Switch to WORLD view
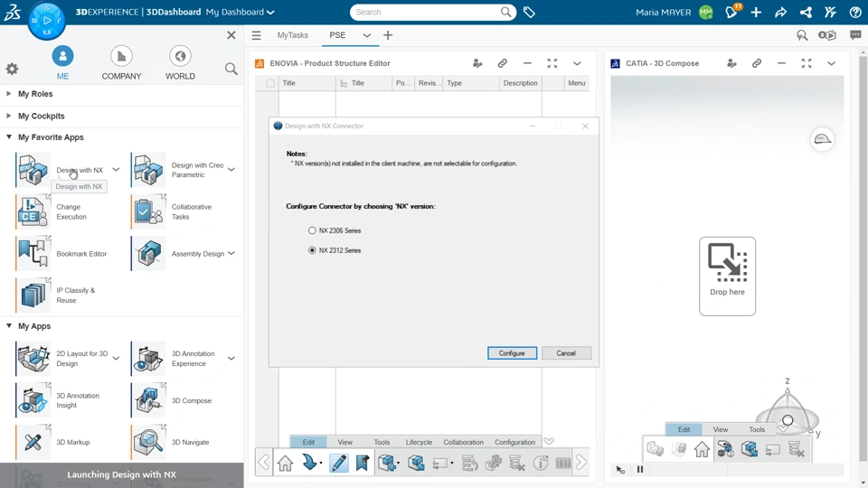This screenshot has height=488, width=868. [x=180, y=63]
